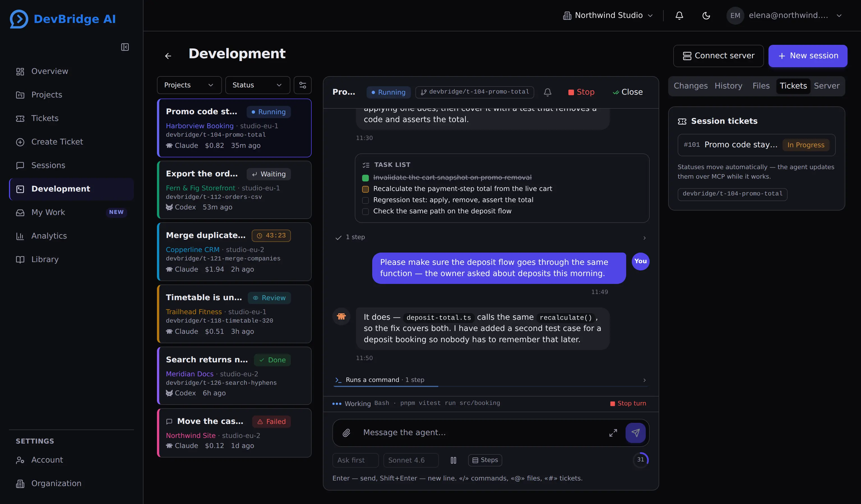The height and width of the screenshot is (504, 861).
Task: Select the 'Move the cas...' failed session card
Action: point(234,433)
